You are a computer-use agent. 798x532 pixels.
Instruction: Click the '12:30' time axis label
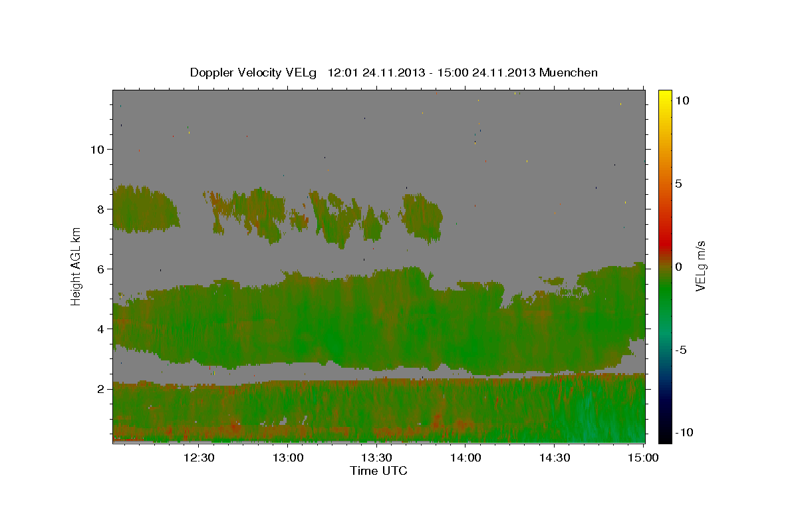click(199, 458)
